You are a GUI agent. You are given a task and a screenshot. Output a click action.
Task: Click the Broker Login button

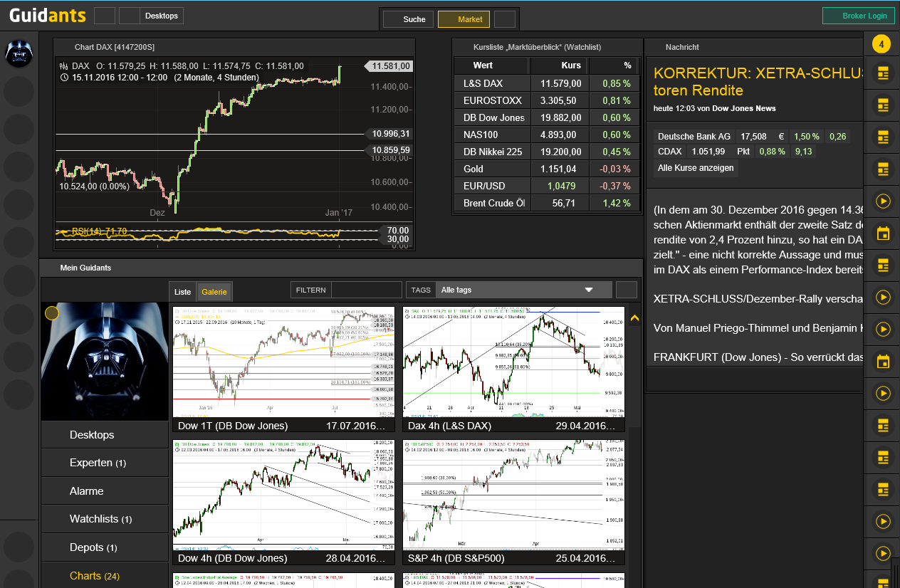point(858,16)
